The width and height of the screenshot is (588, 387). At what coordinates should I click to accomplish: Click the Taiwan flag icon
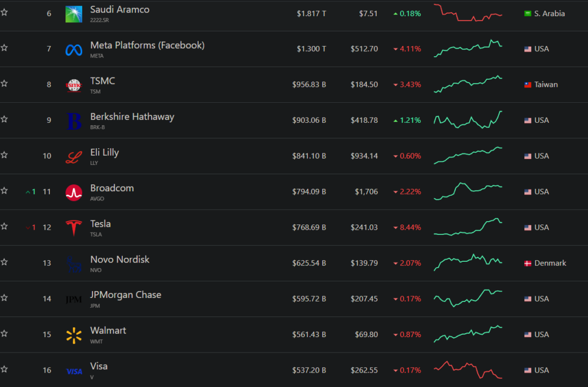point(528,85)
